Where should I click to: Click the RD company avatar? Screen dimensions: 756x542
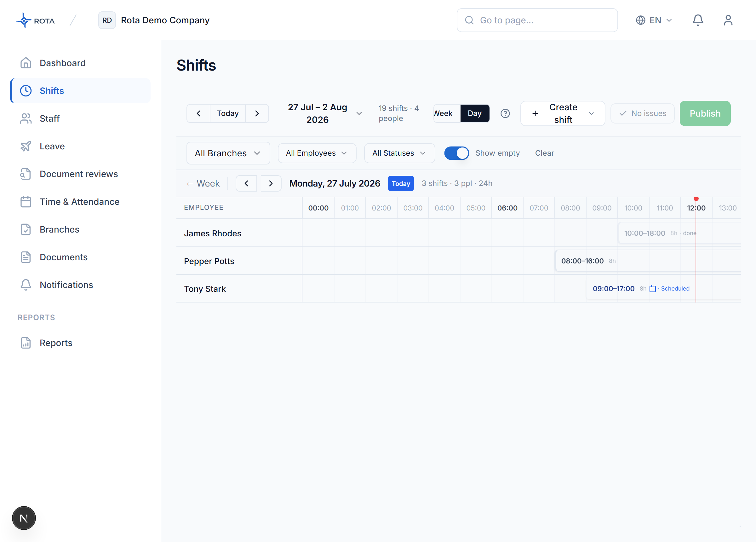point(107,20)
